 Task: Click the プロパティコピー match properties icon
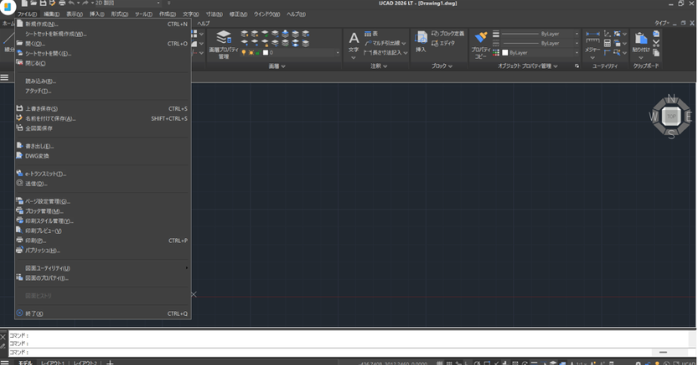coord(480,45)
